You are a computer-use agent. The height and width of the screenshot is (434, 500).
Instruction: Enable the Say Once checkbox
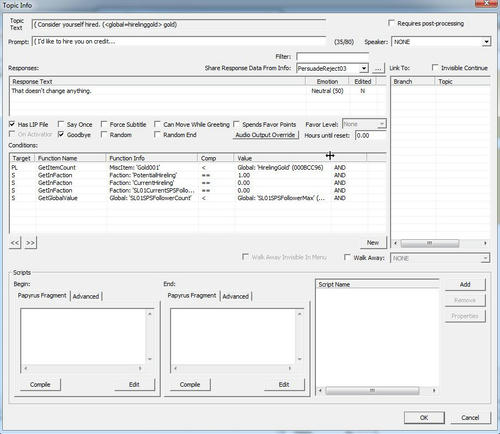click(x=61, y=124)
